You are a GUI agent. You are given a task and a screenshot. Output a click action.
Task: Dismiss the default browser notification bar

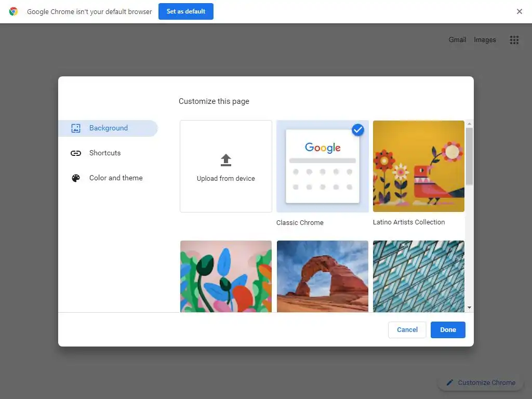pos(519,11)
